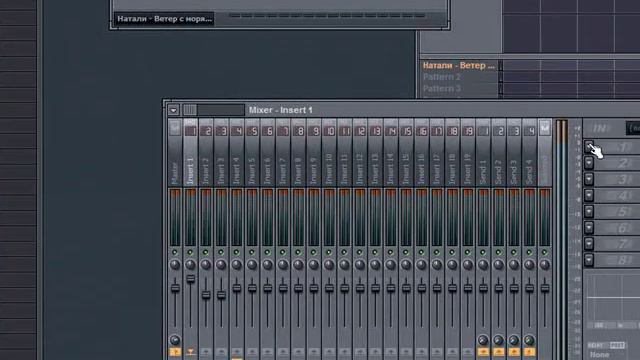Screen dimensions: 640x360
Task: Click the Insert 19 pan knob
Action: (468, 265)
